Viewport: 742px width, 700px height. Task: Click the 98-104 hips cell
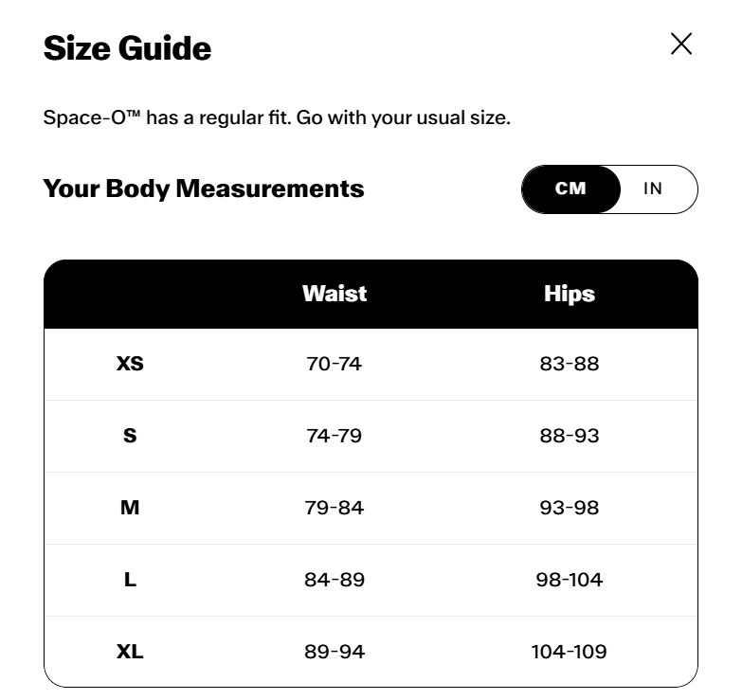click(570, 580)
